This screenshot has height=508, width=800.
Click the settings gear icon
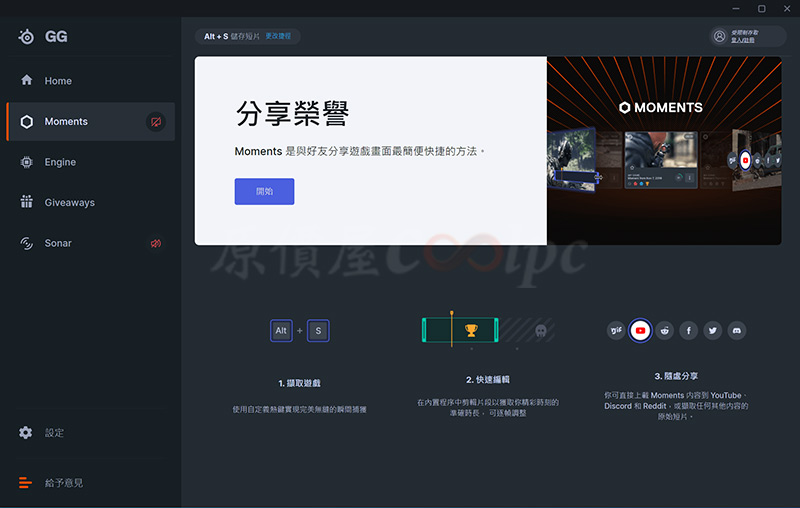click(x=26, y=433)
